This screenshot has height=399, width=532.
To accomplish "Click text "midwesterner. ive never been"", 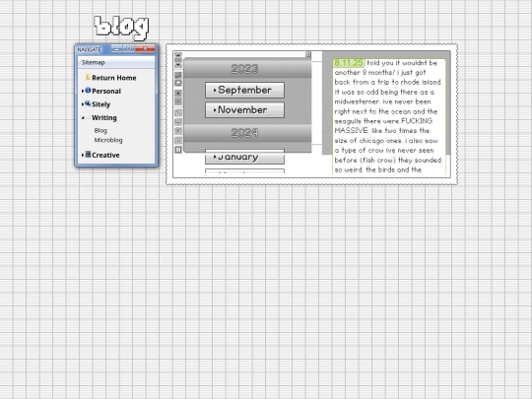I will tap(382, 101).
